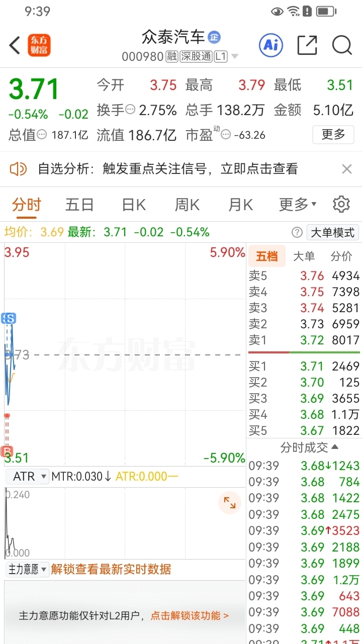Tap the 正 badge next to 众泰汽车
This screenshot has width=362, height=644.
(215, 37)
